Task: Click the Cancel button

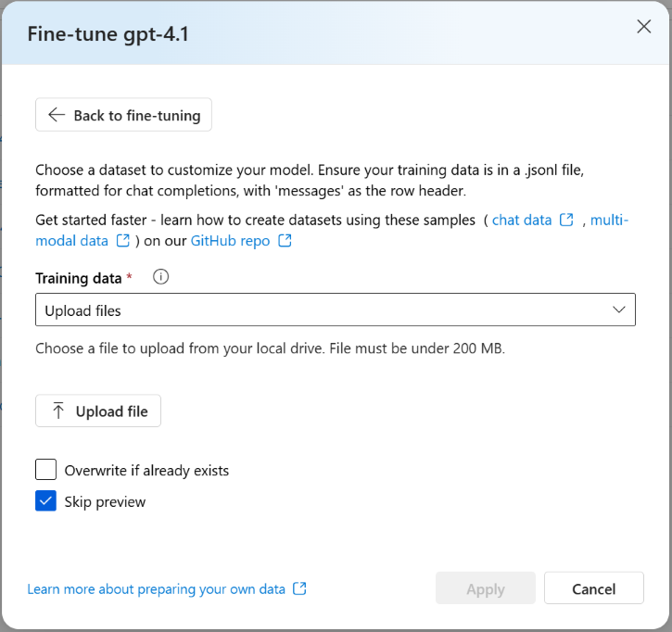Action: [594, 588]
